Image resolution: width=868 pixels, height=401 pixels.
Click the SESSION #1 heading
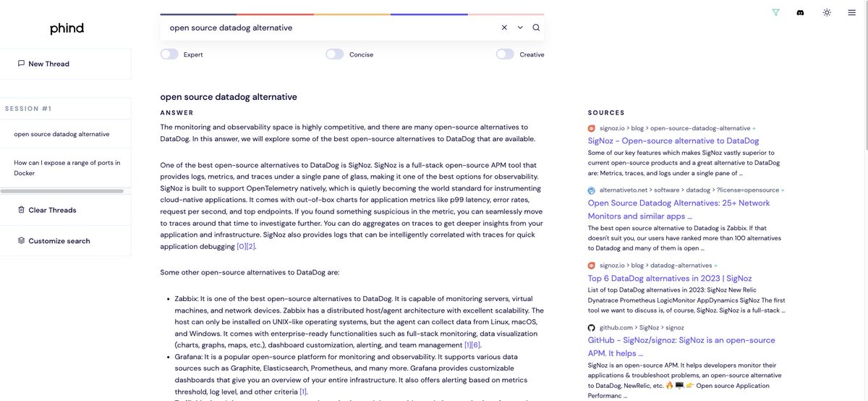click(x=28, y=109)
